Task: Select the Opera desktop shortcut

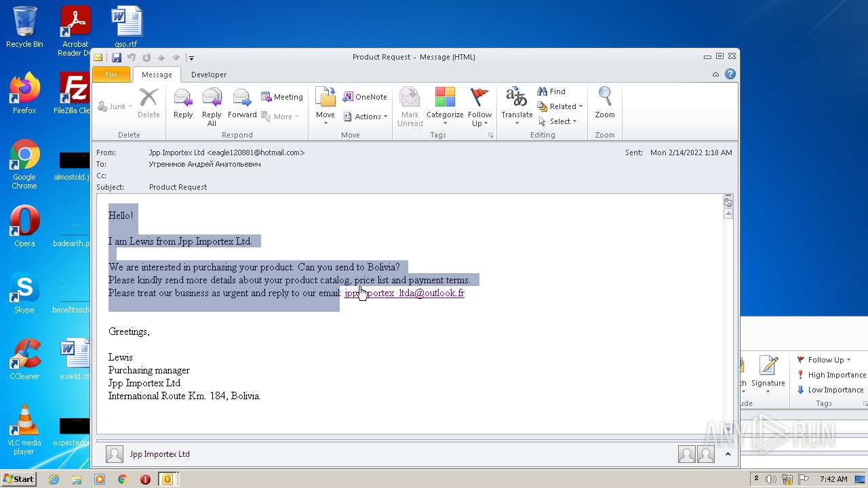Action: (24, 226)
